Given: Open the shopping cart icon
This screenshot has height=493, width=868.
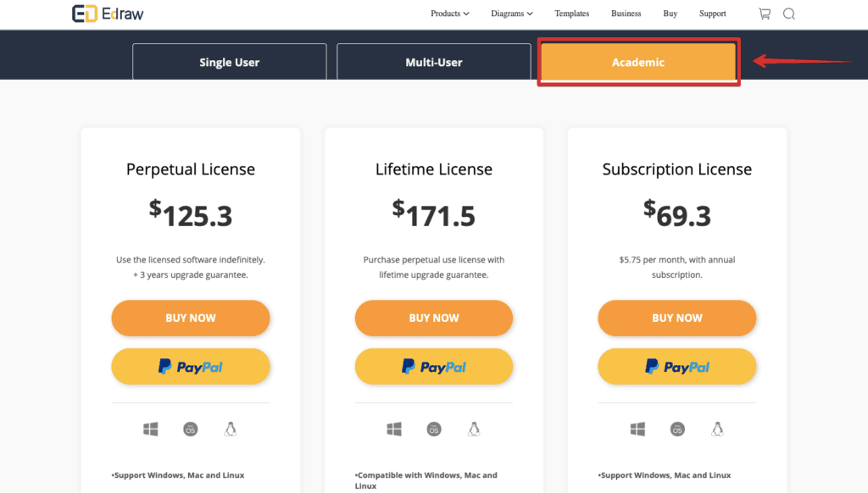Looking at the screenshot, I should click(765, 14).
